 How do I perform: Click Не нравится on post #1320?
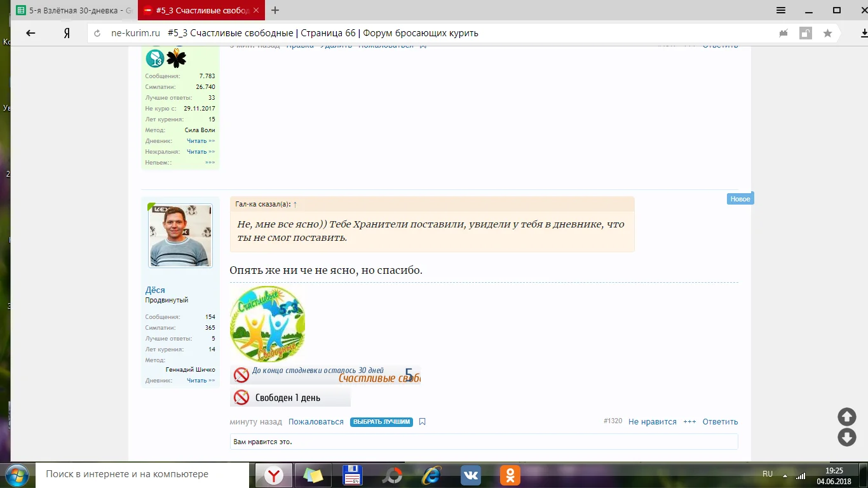(653, 422)
